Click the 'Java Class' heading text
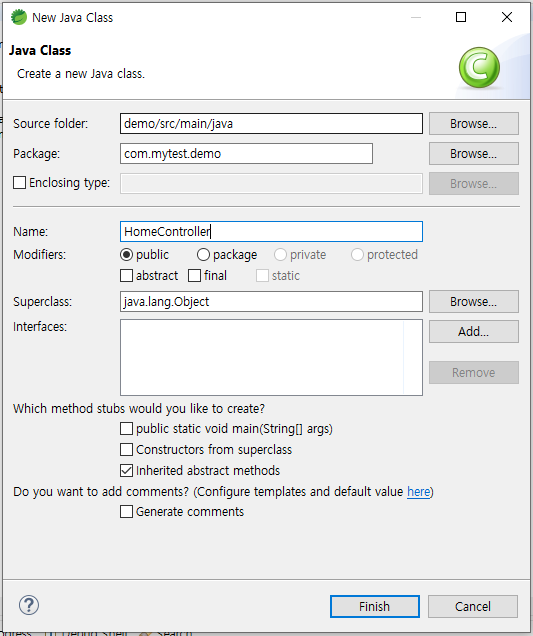Screen dimensions: 533x636 tap(40, 51)
